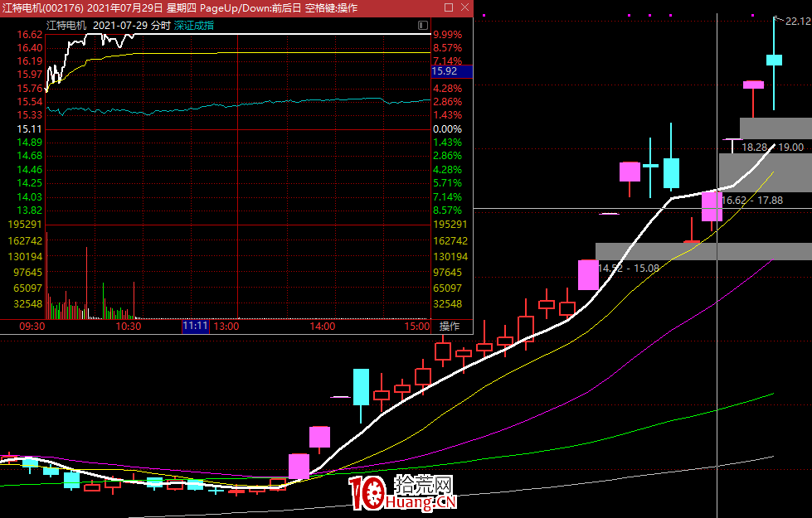
Task: Click the popup title bar showing 江特电机(002176)
Action: pos(166,7)
